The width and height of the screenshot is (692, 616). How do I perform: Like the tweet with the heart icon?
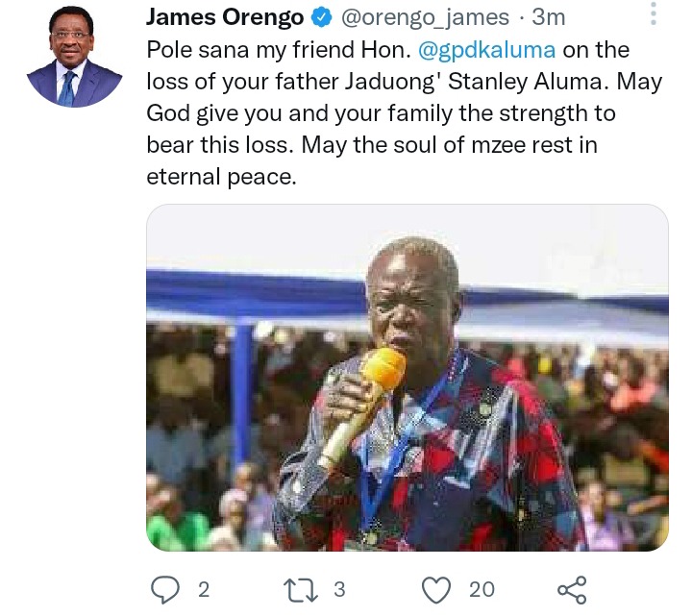pos(436,590)
